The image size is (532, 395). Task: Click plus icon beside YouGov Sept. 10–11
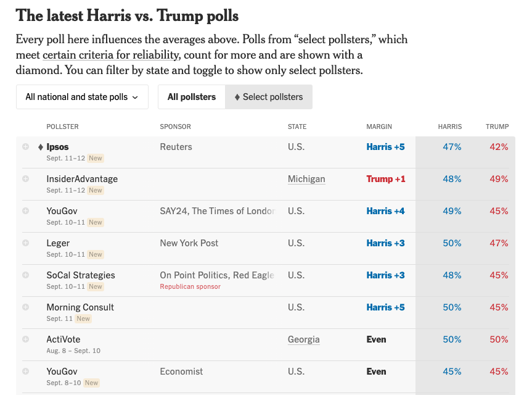pyautogui.click(x=25, y=211)
